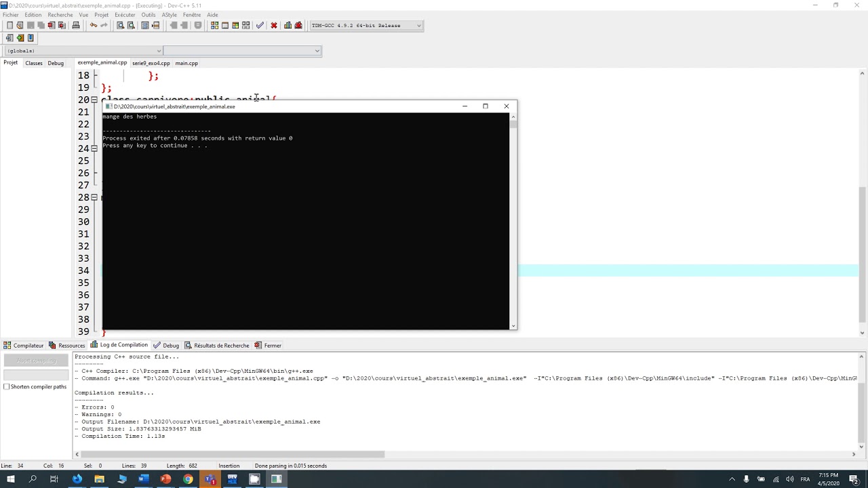
Task: Open PowerPoint from the taskbar
Action: (x=165, y=479)
